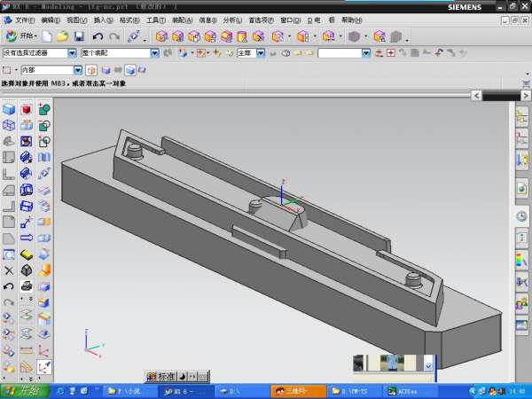Expand the 全部 dropdown

(x=261, y=53)
